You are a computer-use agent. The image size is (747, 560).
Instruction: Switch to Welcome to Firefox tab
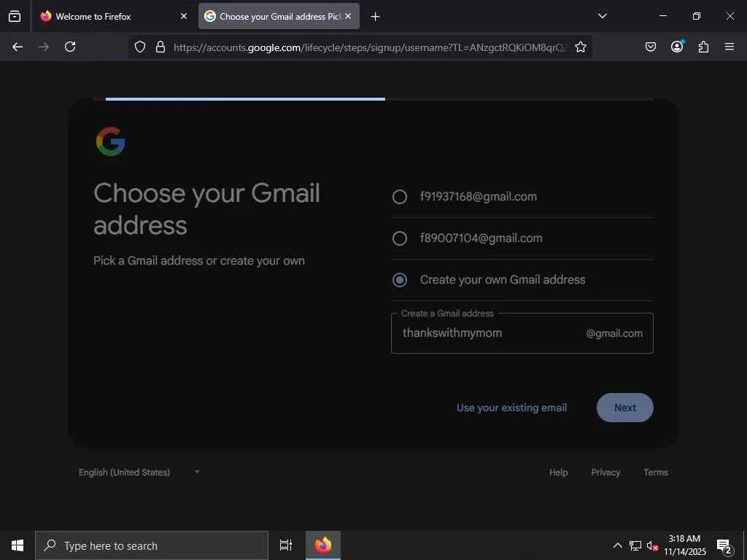pos(113,16)
